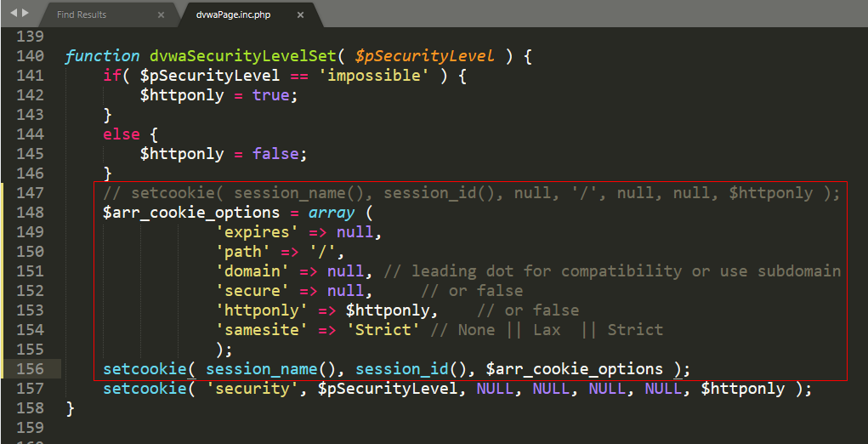Click the false value on line 145
868x444 pixels.
(x=275, y=154)
